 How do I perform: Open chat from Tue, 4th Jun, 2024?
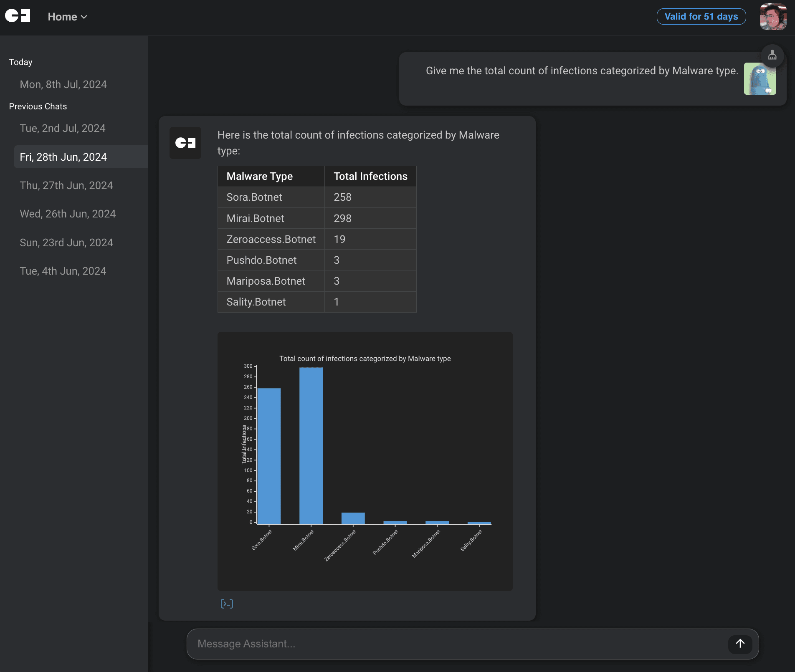pos(63,271)
